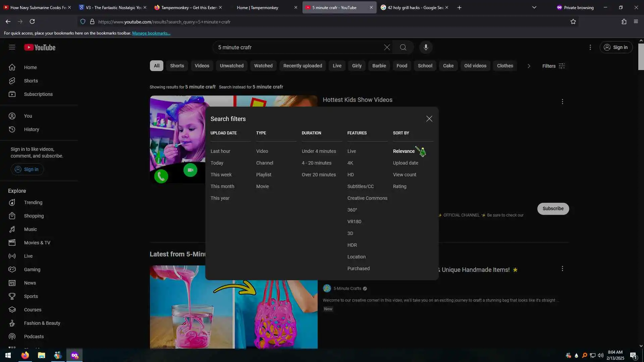Bookmark this page with star icon
644x362 pixels.
pos(573,22)
